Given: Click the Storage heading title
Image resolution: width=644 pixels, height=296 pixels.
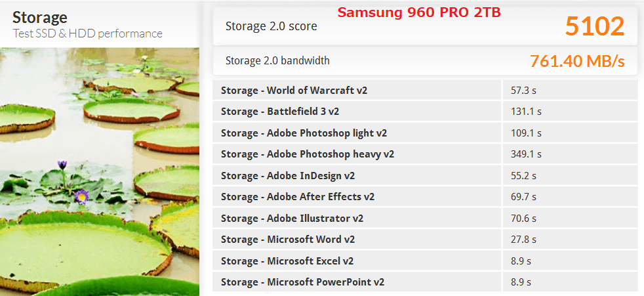Looking at the screenshot, I should [x=39, y=17].
